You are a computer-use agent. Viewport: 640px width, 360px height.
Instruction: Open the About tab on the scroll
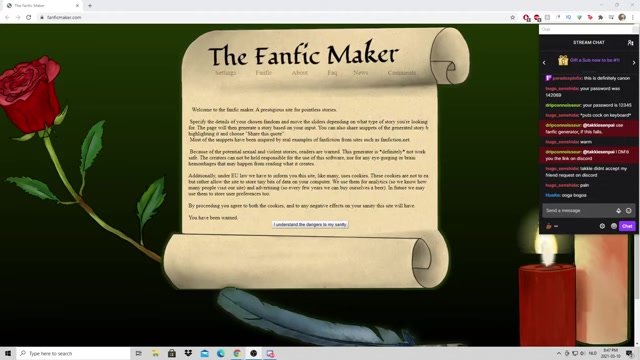point(300,73)
